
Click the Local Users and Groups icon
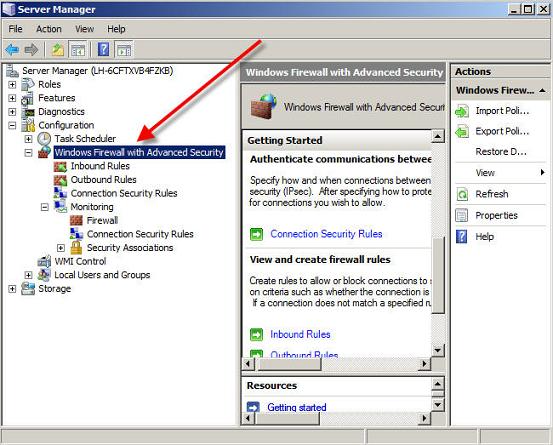(44, 275)
